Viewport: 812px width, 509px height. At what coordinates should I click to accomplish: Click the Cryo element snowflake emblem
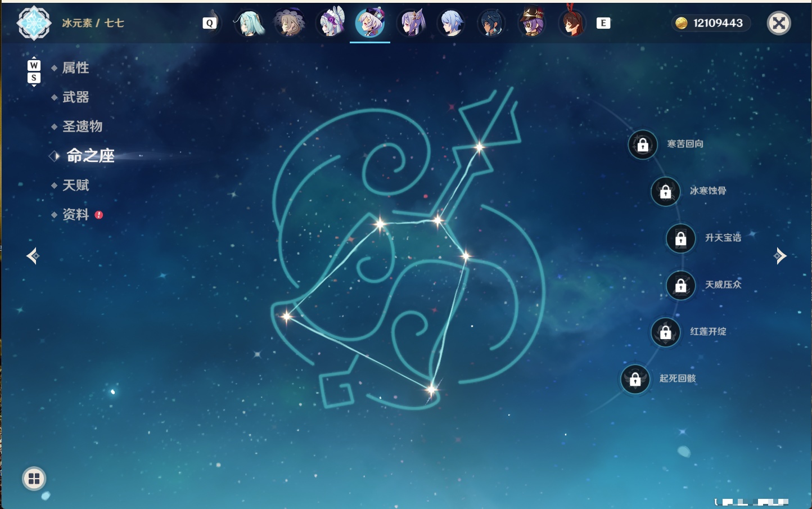(x=34, y=23)
